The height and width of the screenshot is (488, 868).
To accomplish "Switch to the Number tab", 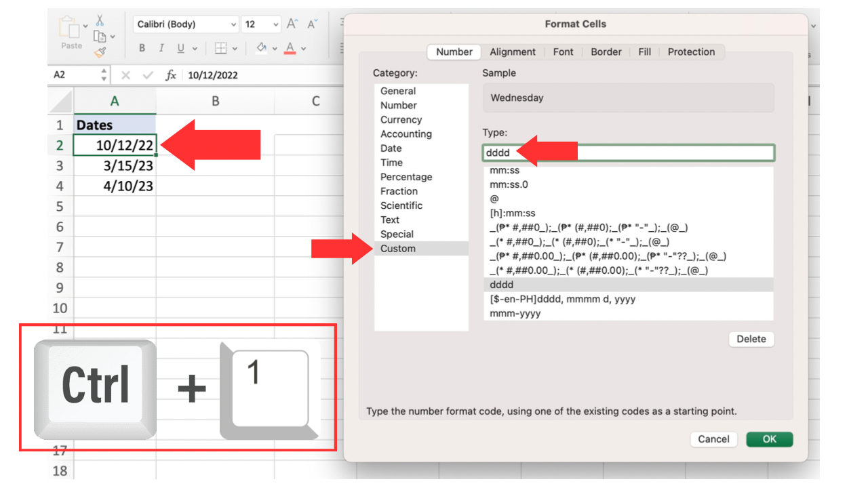I will coord(454,52).
